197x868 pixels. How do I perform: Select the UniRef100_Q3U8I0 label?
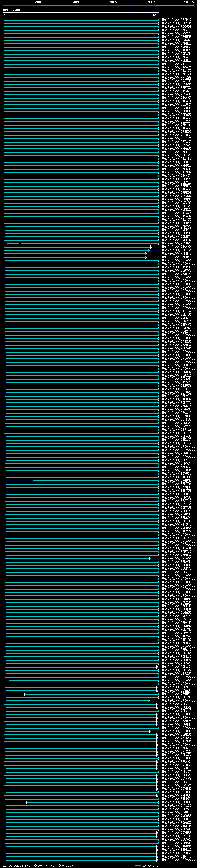tap(176, 365)
